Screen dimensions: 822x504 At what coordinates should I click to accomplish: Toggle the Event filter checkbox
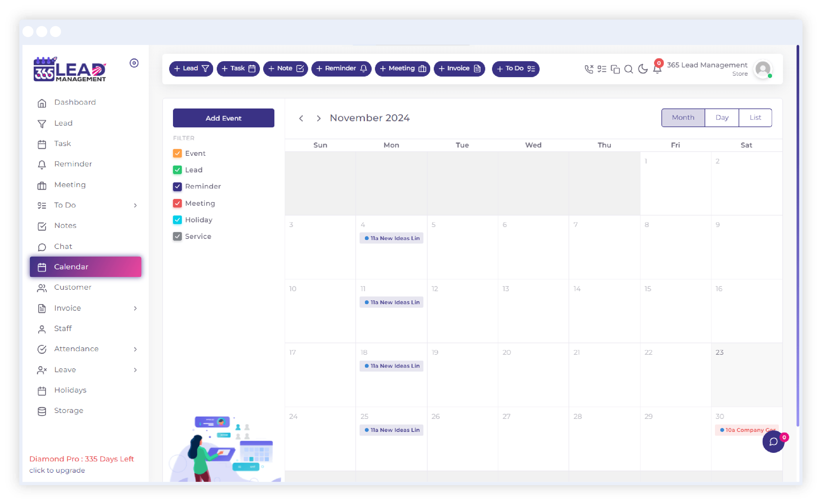[x=177, y=153]
